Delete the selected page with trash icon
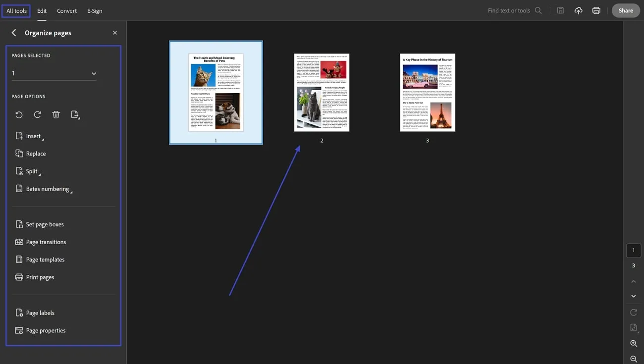The width and height of the screenshot is (644, 364). pos(56,114)
